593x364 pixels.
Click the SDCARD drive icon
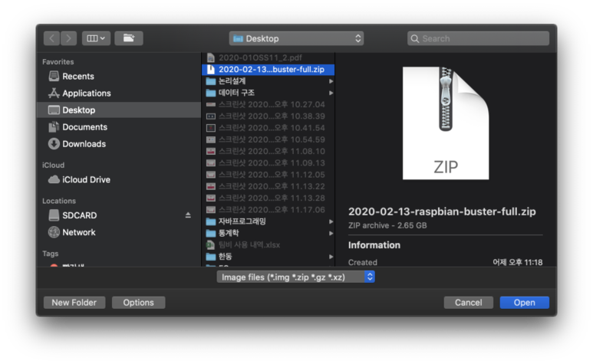point(54,215)
